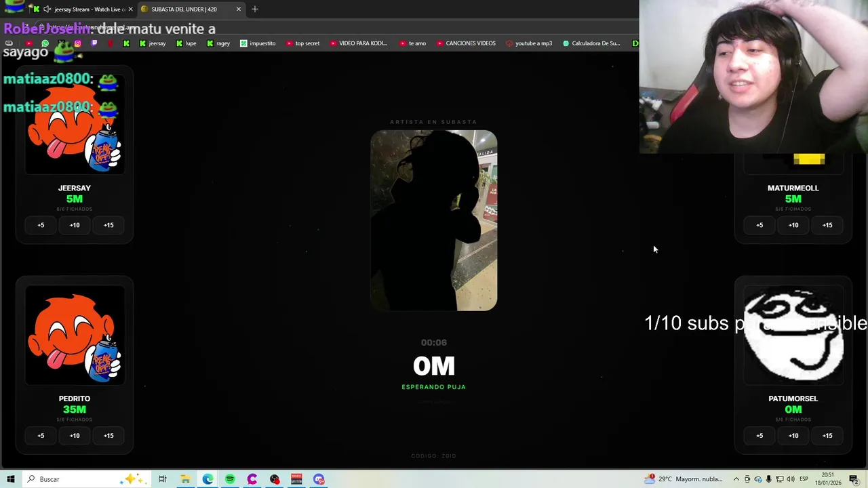Add +5 bid on PEDRITO card
This screenshot has width=868, height=488.
pyautogui.click(x=41, y=436)
